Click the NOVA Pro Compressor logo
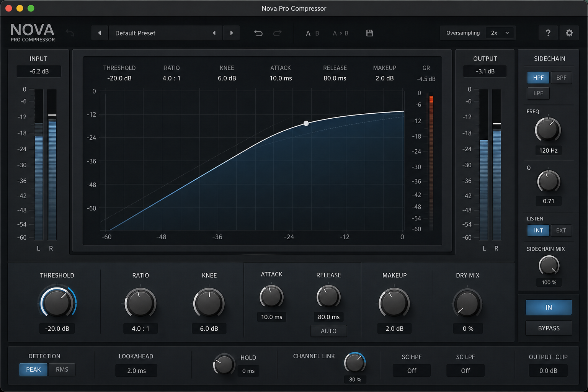The width and height of the screenshot is (588, 392). coord(33,33)
